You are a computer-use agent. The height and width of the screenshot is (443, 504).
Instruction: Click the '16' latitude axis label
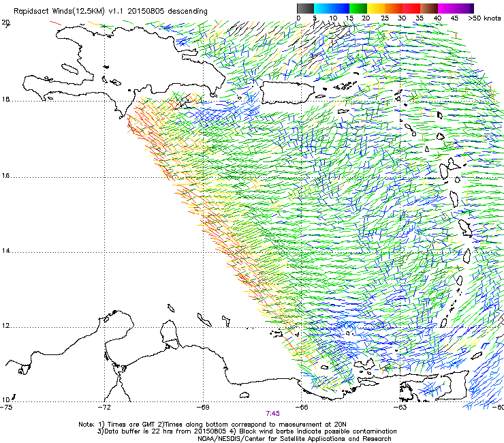tap(5, 176)
